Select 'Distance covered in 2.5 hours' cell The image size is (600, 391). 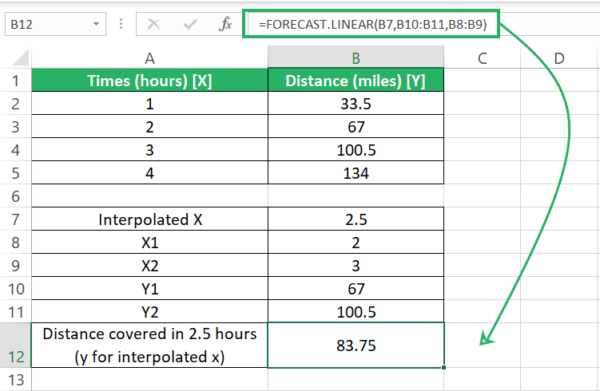150,345
